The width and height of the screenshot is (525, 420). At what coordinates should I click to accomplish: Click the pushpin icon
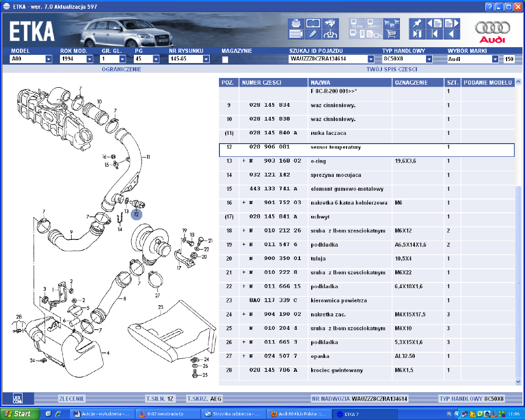click(x=417, y=23)
